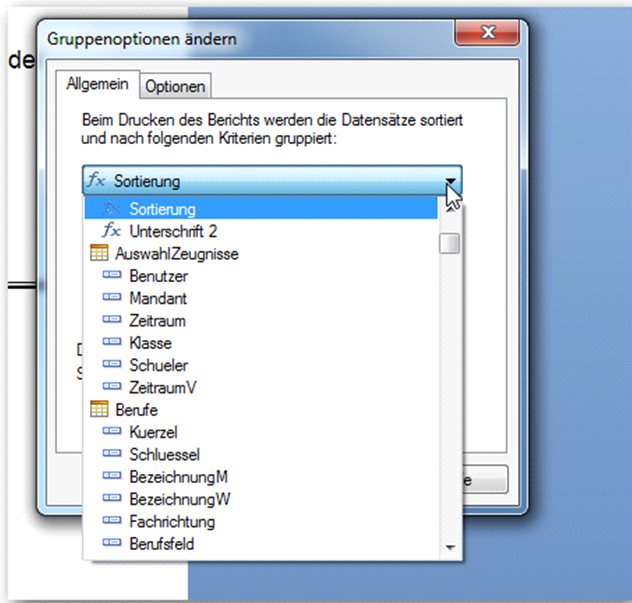Click the field icon next to Fachrichtung
This screenshot has width=632, height=603.
coord(112,521)
